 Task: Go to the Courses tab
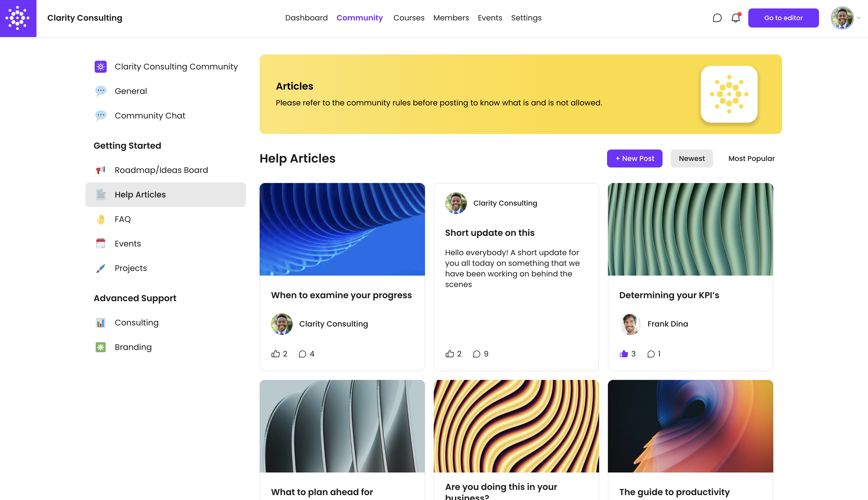408,18
